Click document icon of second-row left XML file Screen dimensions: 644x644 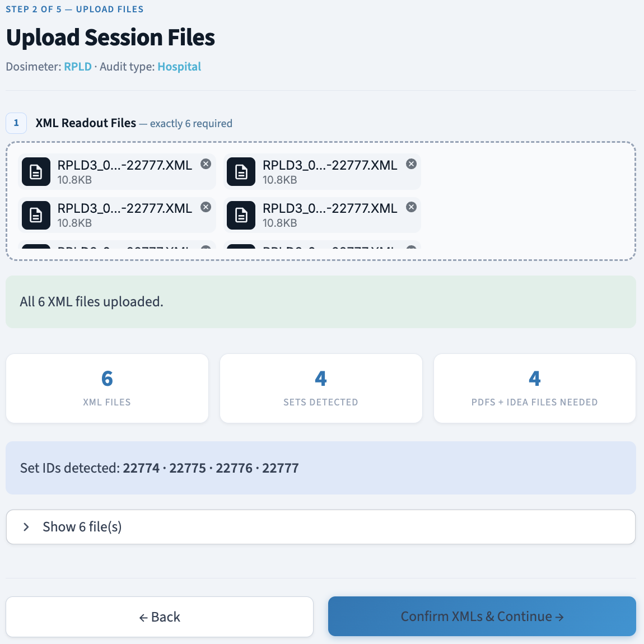coord(36,215)
